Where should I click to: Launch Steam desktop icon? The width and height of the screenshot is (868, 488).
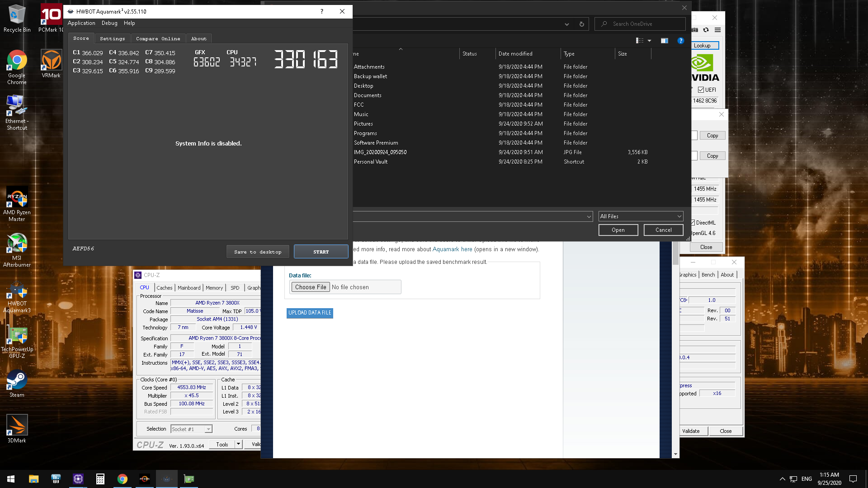coord(17,384)
